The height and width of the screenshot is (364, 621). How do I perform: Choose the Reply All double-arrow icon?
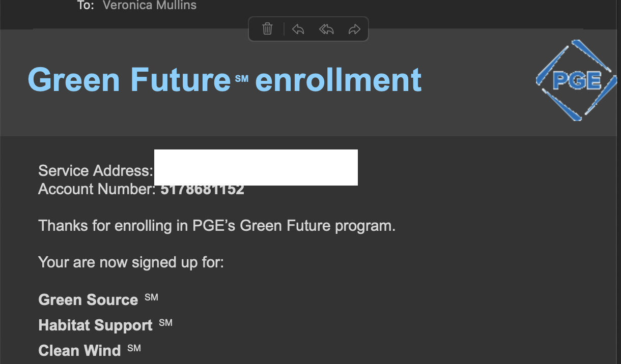[x=326, y=29]
